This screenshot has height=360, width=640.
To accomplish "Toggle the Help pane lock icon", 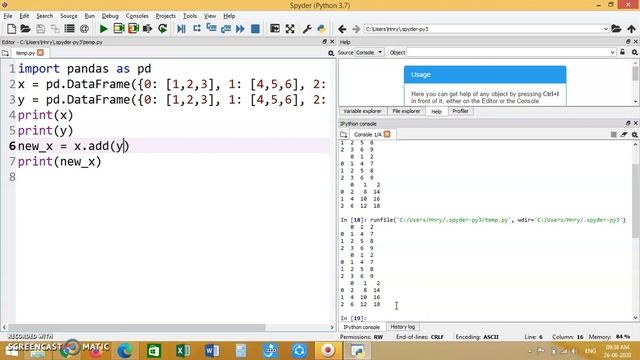I will 622,52.
